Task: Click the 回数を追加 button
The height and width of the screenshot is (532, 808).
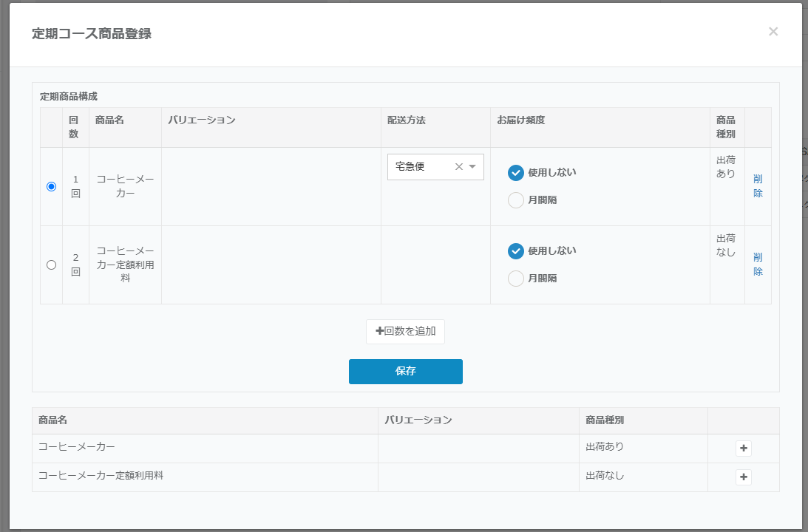Action: (x=405, y=331)
